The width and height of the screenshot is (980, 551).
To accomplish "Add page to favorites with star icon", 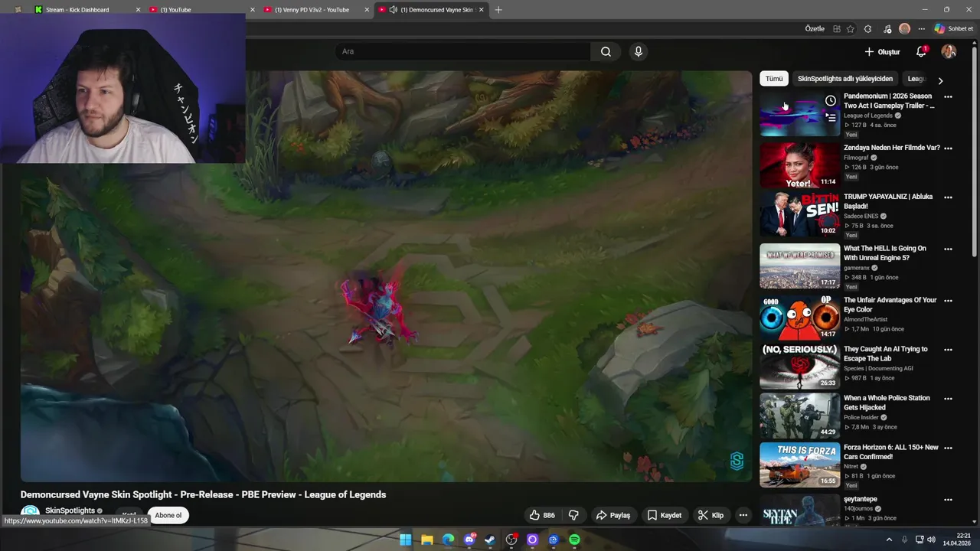I will point(851,29).
